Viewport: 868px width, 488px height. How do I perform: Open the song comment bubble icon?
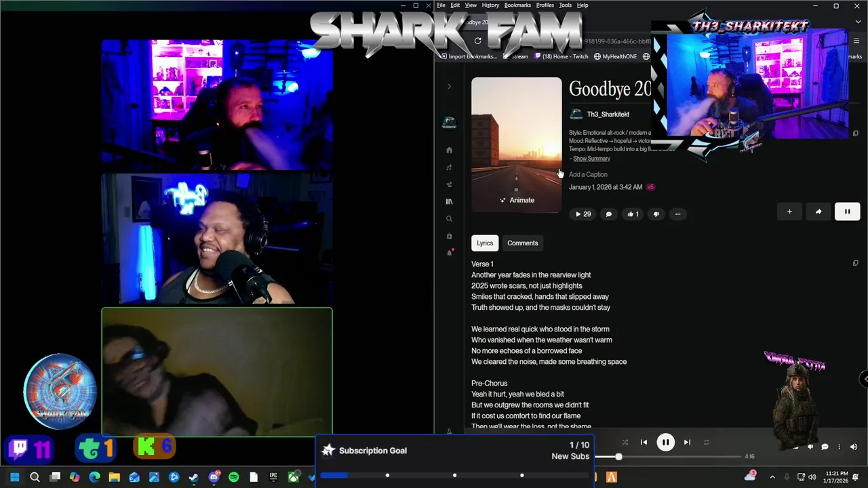[608, 214]
